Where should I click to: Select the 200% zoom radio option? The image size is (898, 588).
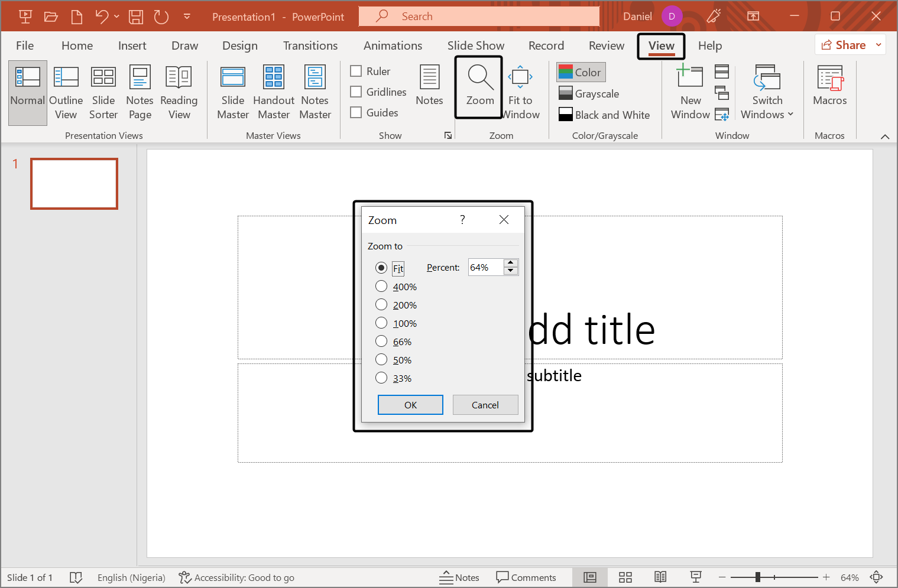381,305
